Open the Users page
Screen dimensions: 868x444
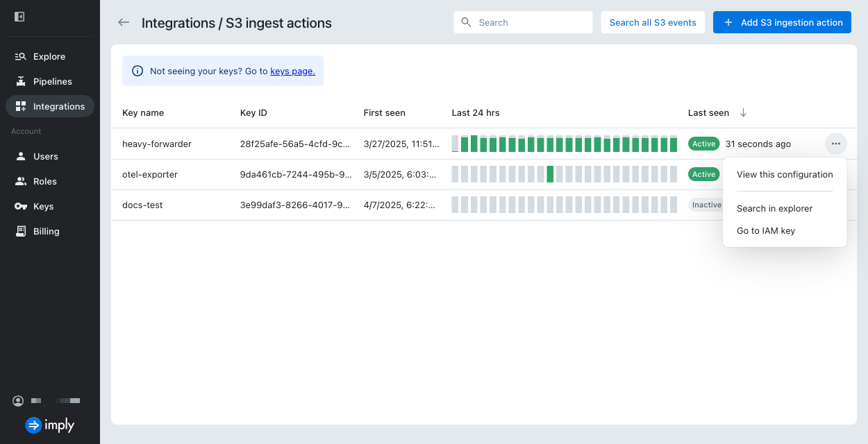click(x=50, y=156)
